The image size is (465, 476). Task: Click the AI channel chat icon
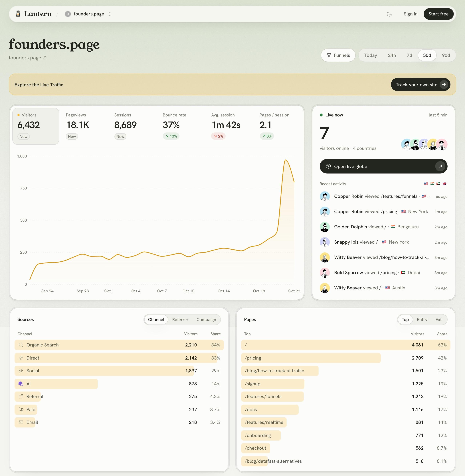click(21, 384)
